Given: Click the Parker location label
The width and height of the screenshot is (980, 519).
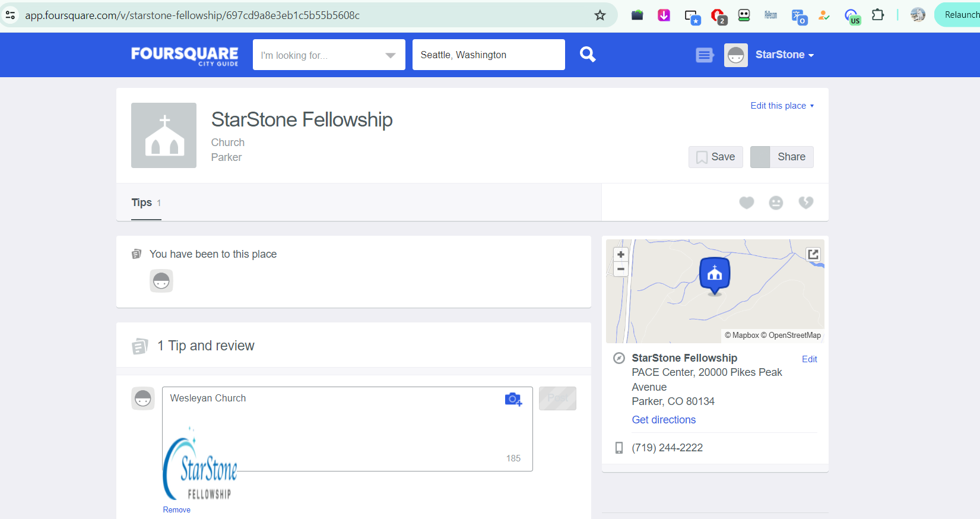Looking at the screenshot, I should pos(226,157).
